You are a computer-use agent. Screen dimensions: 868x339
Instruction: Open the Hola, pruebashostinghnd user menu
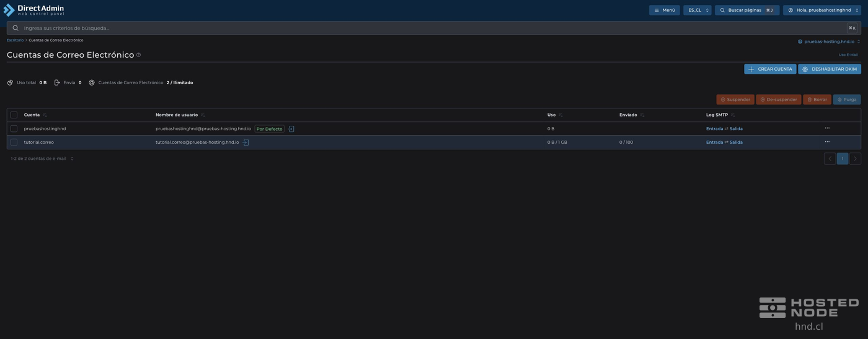click(x=822, y=10)
